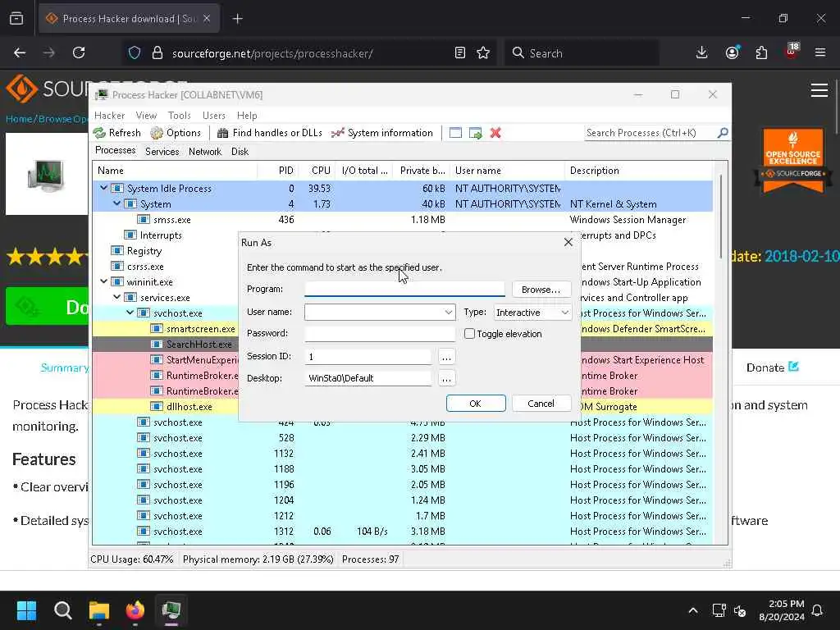Screen dimensions: 840x630
Task: Click the Search Processes field
Action: pos(650,133)
